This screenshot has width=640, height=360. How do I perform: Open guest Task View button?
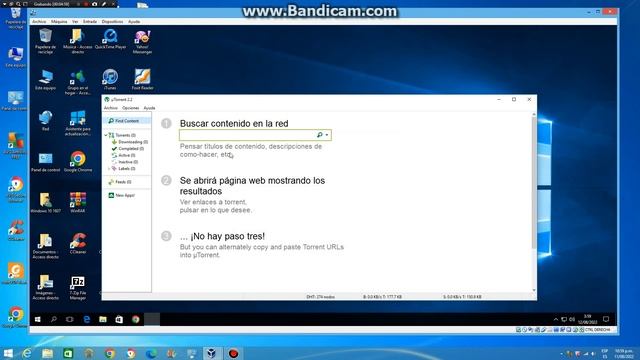tap(70, 319)
